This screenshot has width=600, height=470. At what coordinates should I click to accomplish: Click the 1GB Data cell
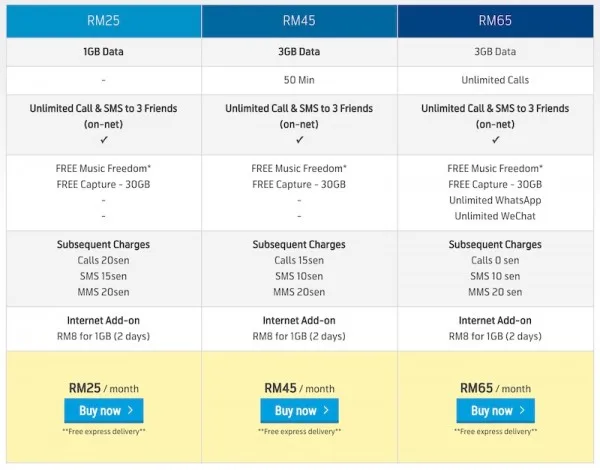[x=103, y=52]
